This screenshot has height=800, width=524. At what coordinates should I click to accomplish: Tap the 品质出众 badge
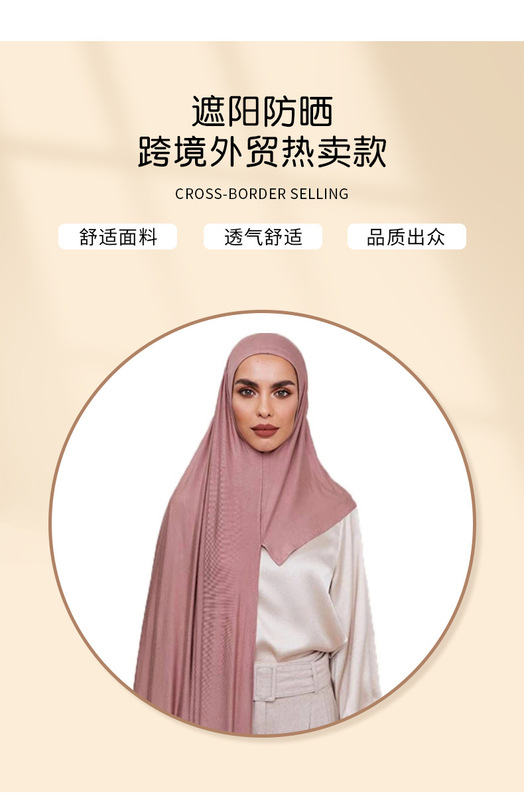point(407,237)
